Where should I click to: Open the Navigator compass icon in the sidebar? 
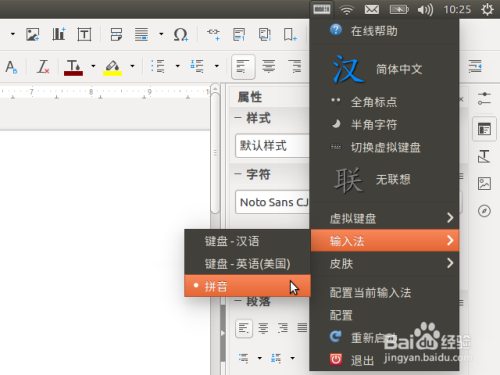pyautogui.click(x=484, y=211)
